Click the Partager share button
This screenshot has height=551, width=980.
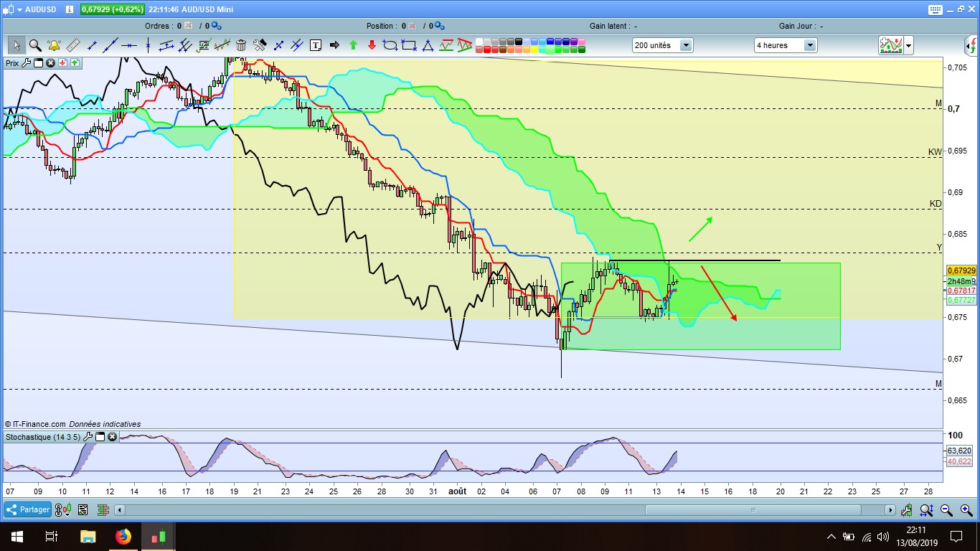click(x=28, y=510)
